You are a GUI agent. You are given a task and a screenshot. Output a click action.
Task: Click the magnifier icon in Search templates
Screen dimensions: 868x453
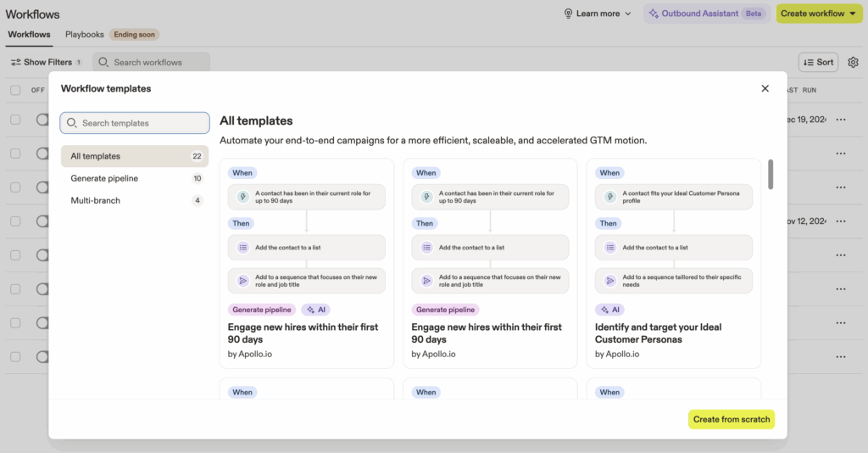pyautogui.click(x=72, y=123)
